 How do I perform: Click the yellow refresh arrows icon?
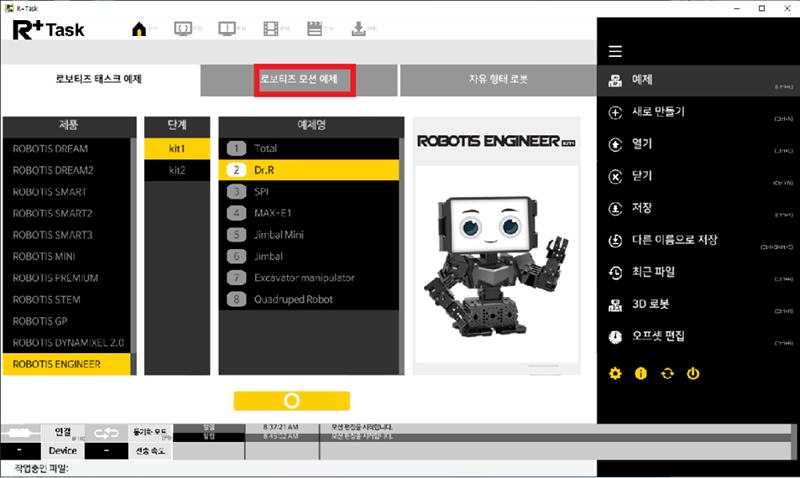pyautogui.click(x=667, y=373)
